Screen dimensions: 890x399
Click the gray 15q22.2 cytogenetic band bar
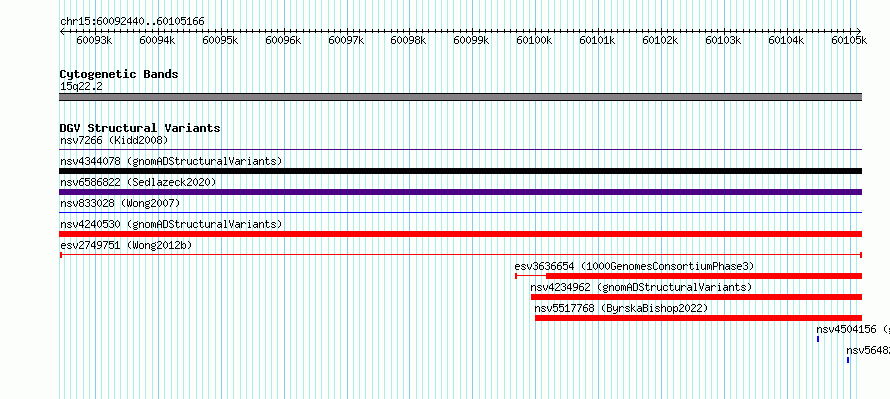[461, 97]
